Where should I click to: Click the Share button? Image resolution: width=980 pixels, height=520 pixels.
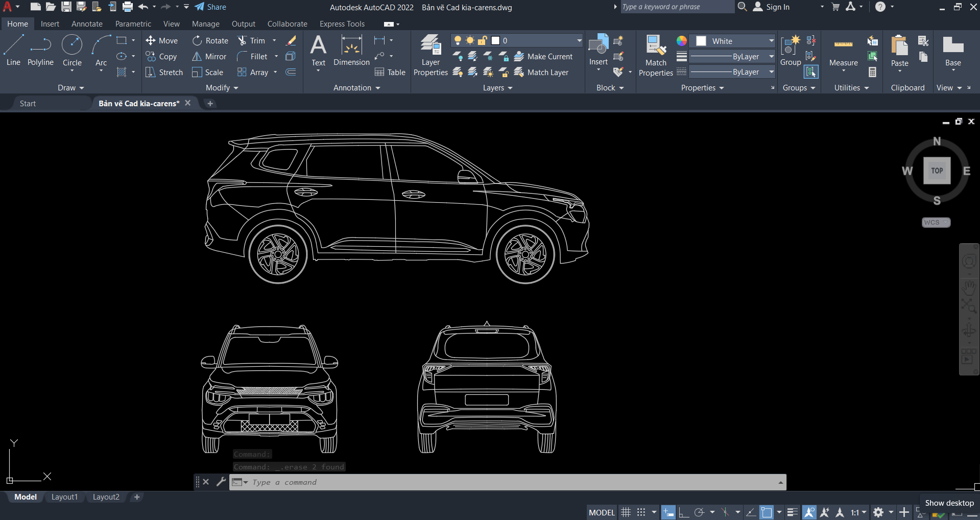[210, 7]
